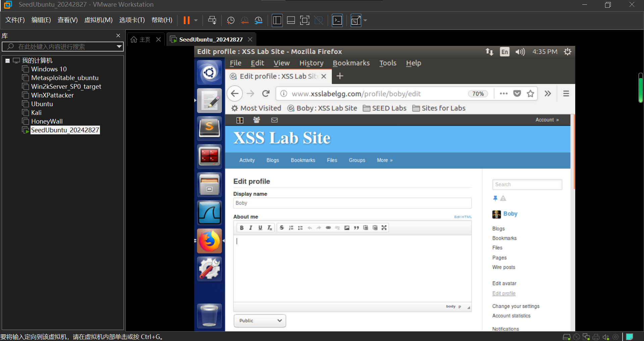644x341 pixels.
Task: Click the Edit HTML link
Action: [x=463, y=217]
